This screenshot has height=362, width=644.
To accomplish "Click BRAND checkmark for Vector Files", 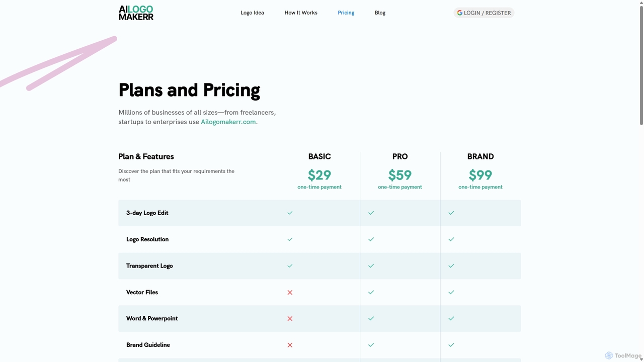I will pyautogui.click(x=451, y=292).
